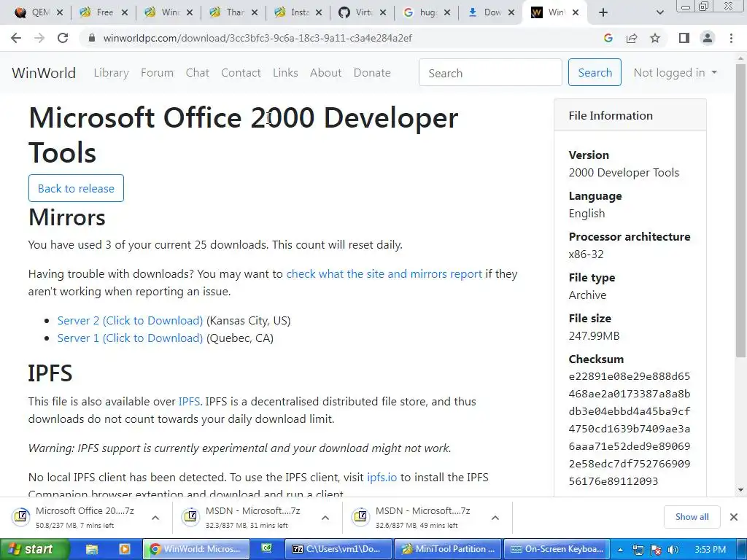View site security lock info
This screenshot has height=560, width=747.
(x=92, y=38)
